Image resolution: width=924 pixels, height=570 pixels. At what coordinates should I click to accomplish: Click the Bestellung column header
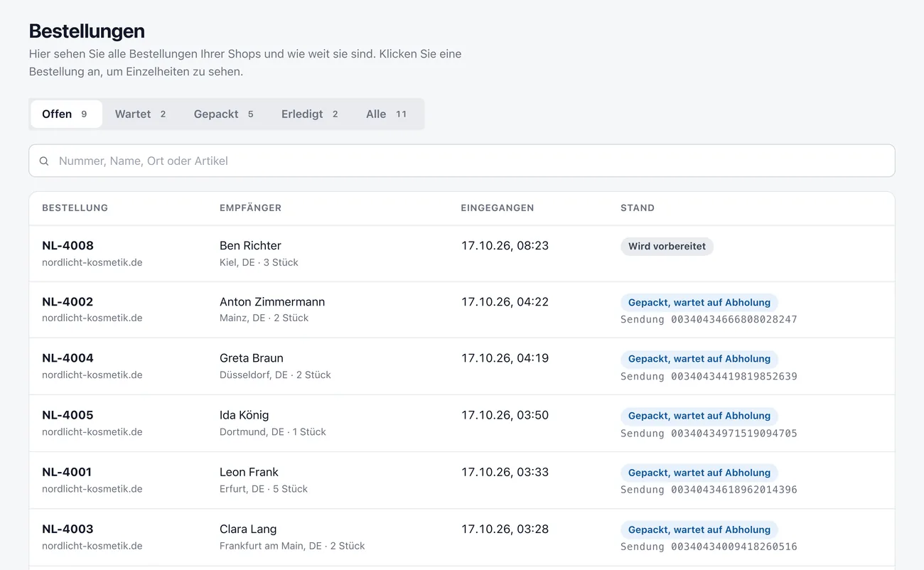(75, 208)
